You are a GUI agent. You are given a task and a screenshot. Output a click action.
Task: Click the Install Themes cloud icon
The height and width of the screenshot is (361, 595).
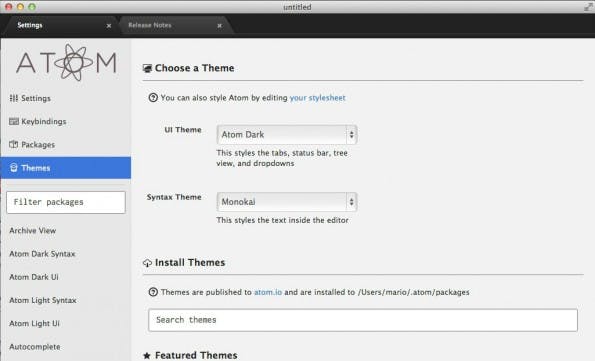click(147, 263)
